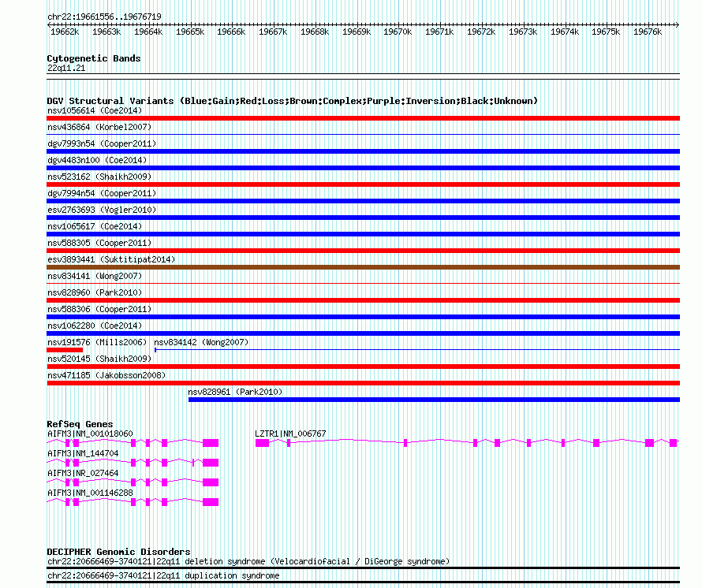
Task: Open the RefSeq Genes track title
Action: [x=80, y=424]
